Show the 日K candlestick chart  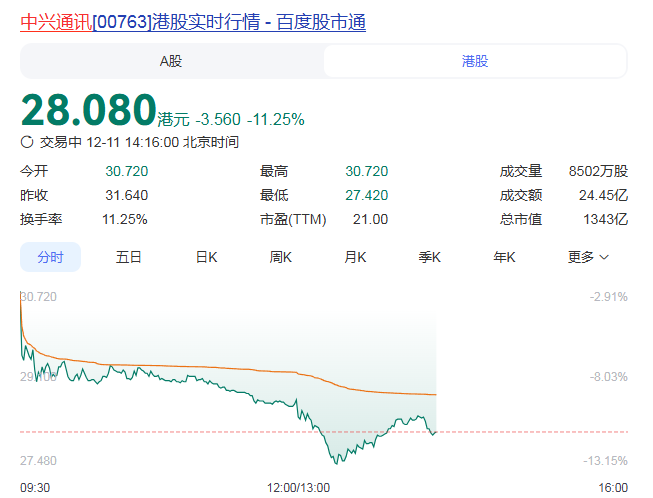tap(206, 257)
